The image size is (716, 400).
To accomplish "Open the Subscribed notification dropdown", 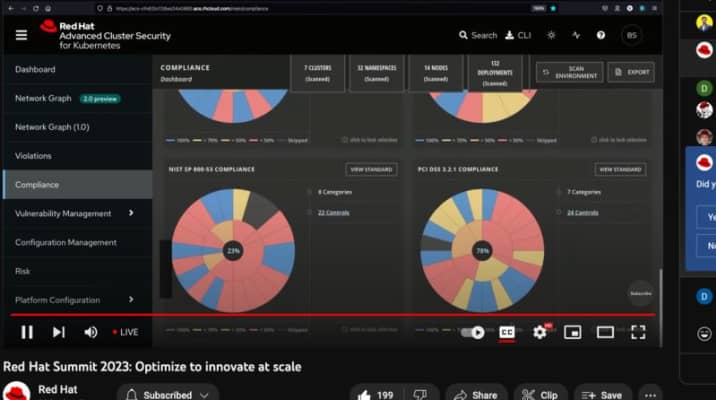I will pyautogui.click(x=167, y=395).
